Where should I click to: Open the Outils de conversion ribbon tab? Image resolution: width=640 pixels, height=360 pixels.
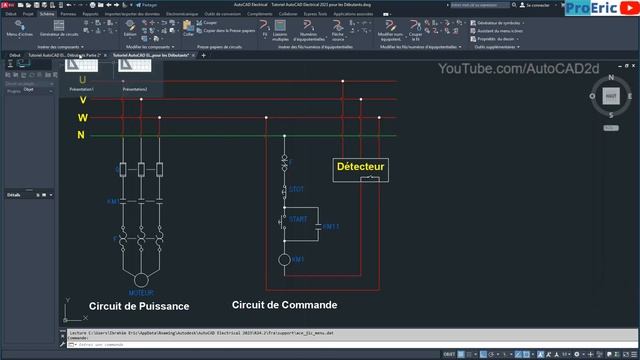(222, 14)
